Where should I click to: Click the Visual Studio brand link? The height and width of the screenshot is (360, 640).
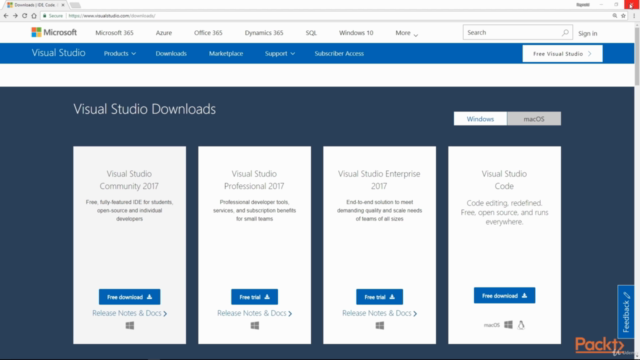[x=58, y=53]
